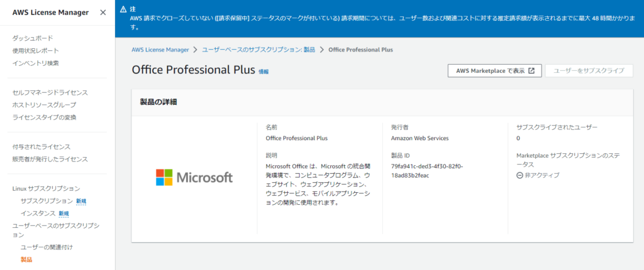Open ユーザーの関連付け under user-based subscriptions
The width and height of the screenshot is (644, 270).
[47, 247]
